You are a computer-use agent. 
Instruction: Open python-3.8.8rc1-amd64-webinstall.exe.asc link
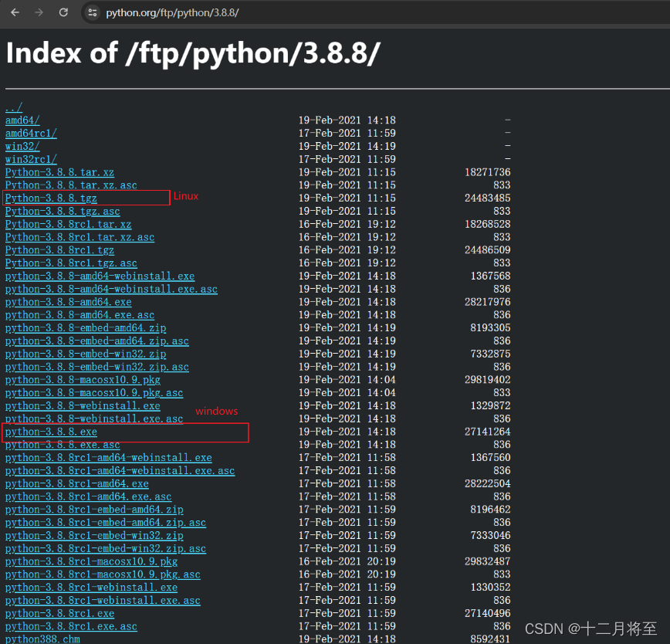(x=120, y=470)
